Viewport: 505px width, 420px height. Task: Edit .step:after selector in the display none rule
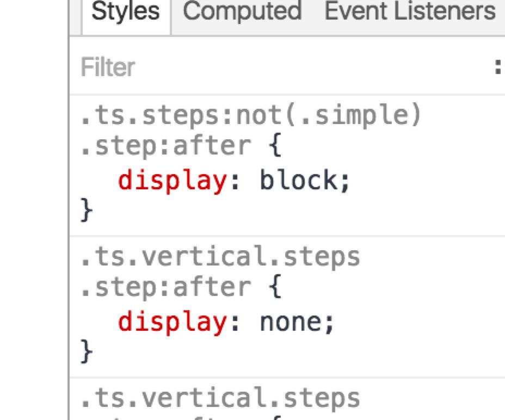pos(166,288)
